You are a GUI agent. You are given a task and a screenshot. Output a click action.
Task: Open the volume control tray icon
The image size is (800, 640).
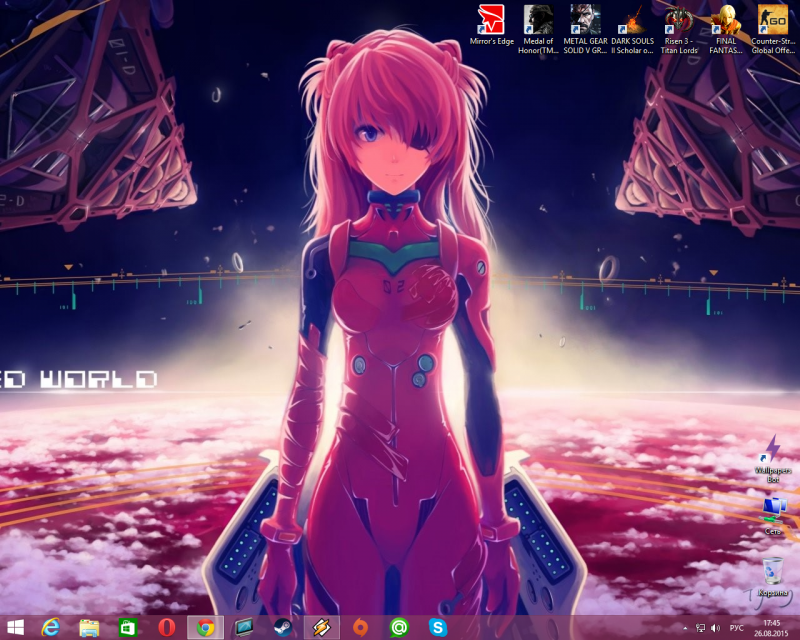point(715,628)
